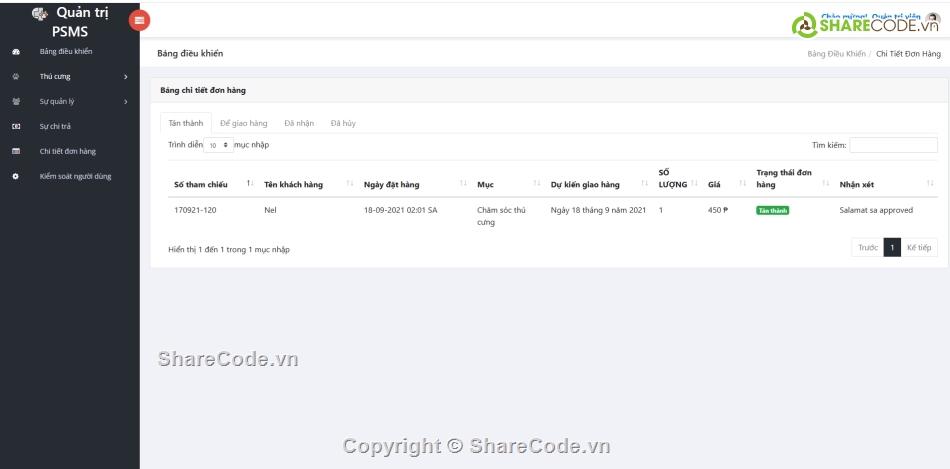
Task: Click the users icon beside Sự quản lý
Action: (x=15, y=101)
